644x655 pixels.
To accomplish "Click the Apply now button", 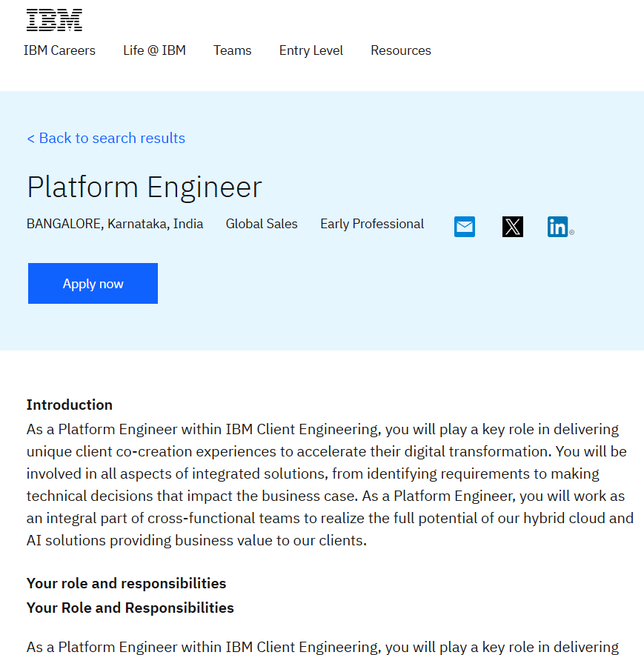I will (93, 284).
